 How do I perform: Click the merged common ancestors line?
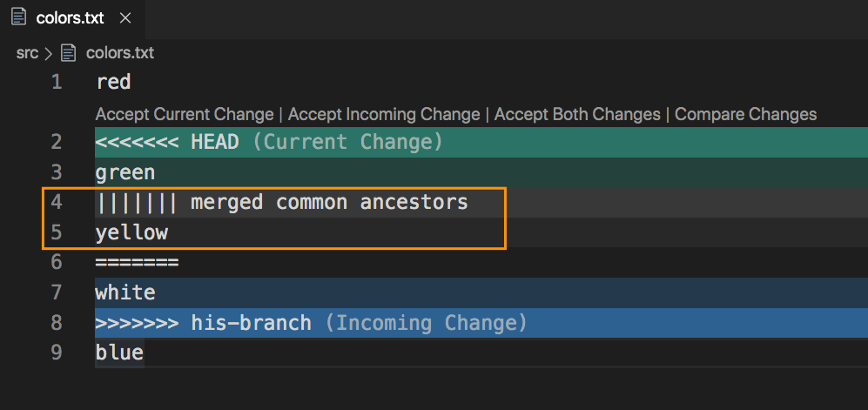(282, 203)
